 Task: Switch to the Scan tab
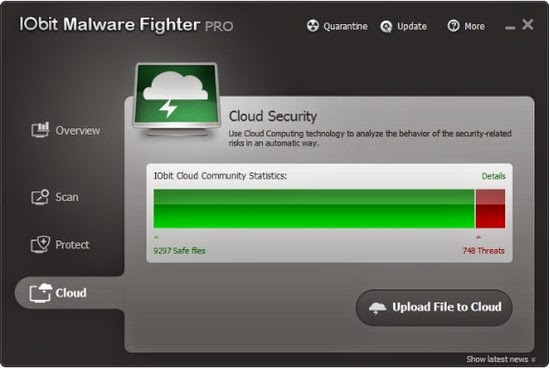tap(67, 197)
